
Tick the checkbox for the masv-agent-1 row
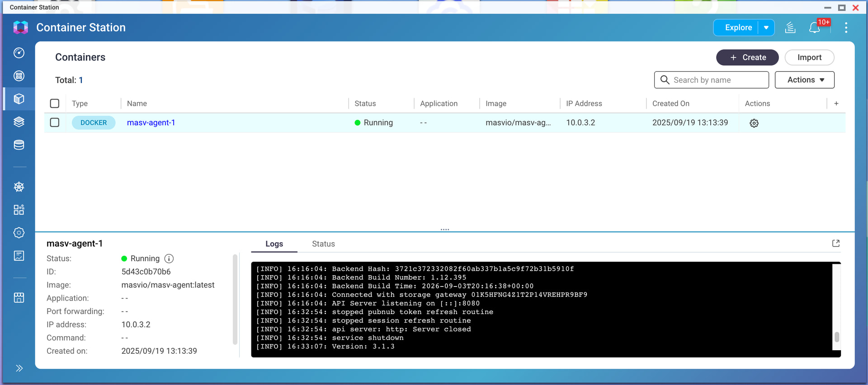(55, 122)
